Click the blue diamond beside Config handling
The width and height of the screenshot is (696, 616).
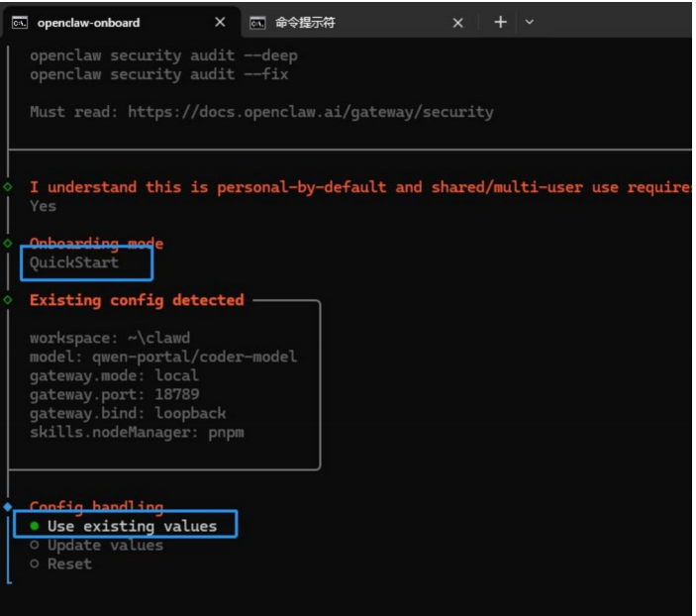point(8,507)
